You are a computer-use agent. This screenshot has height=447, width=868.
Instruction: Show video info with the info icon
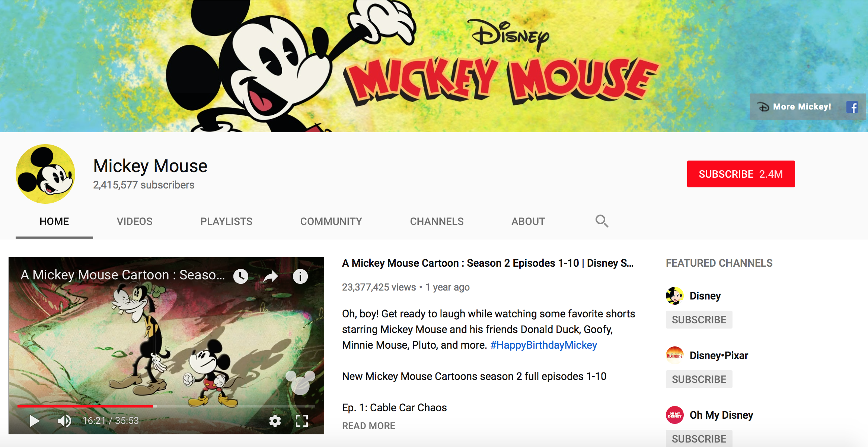click(300, 276)
